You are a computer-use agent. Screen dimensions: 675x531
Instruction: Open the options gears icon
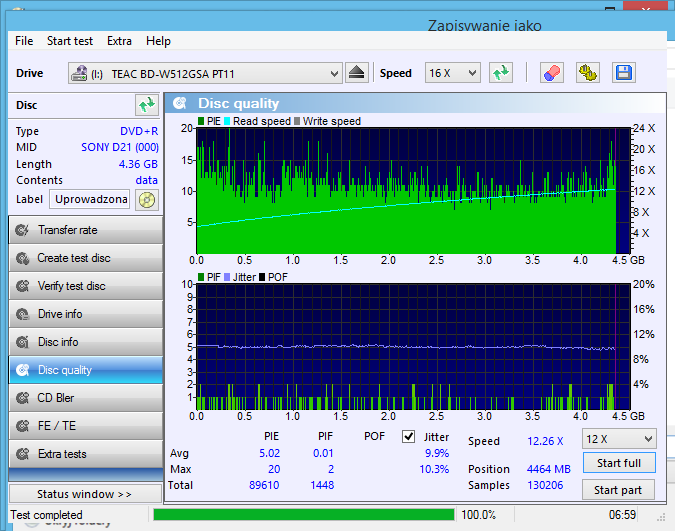click(588, 73)
